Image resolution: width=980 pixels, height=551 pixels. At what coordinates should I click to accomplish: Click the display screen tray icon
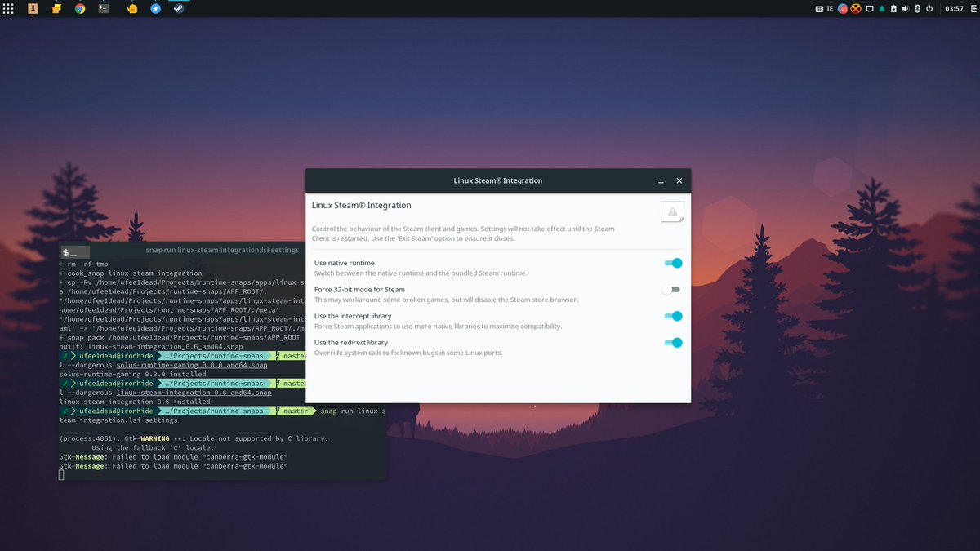point(870,8)
